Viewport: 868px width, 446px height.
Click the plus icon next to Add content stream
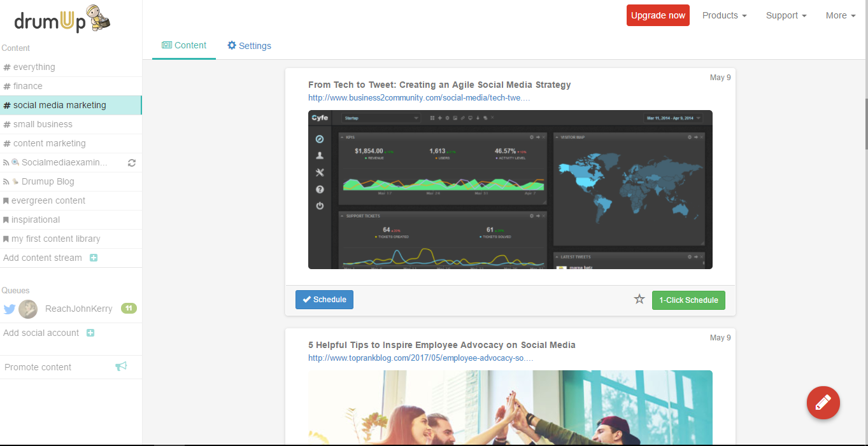(94, 258)
